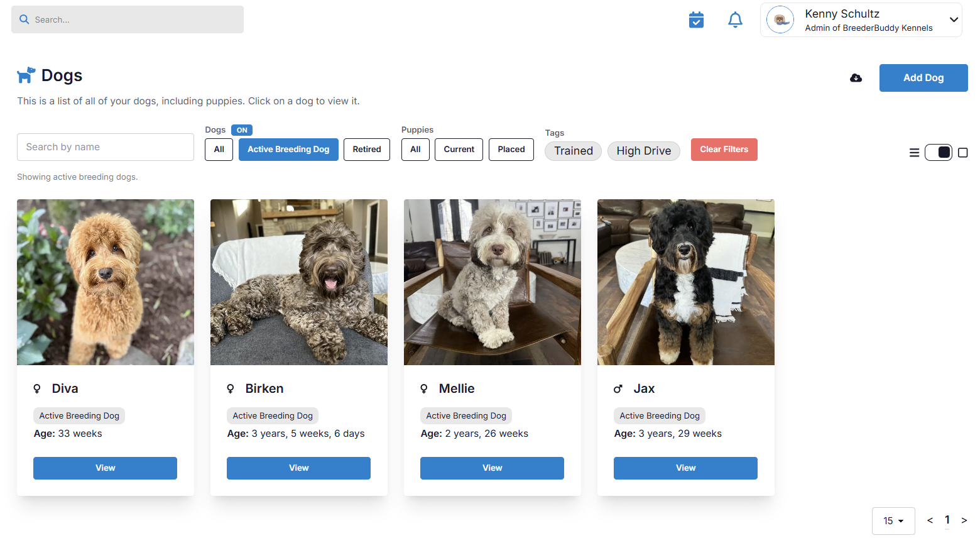
Task: Open Birken's photo thumbnail
Action: 299,282
